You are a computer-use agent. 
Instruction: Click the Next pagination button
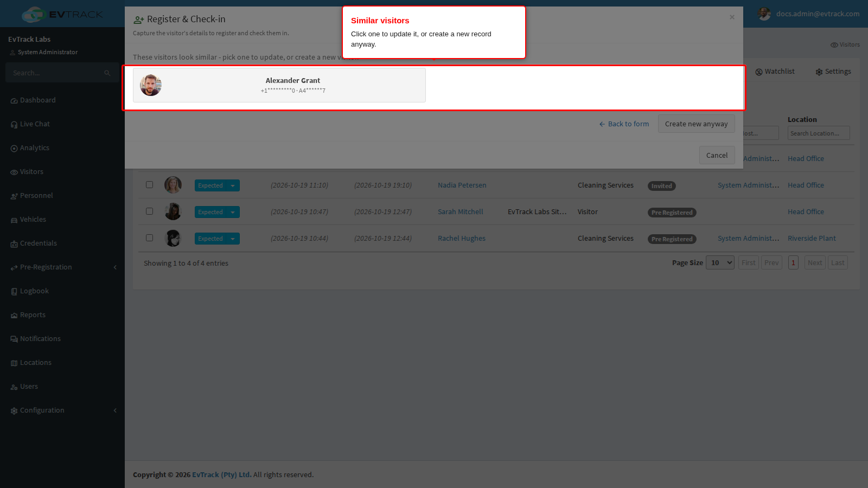(815, 263)
